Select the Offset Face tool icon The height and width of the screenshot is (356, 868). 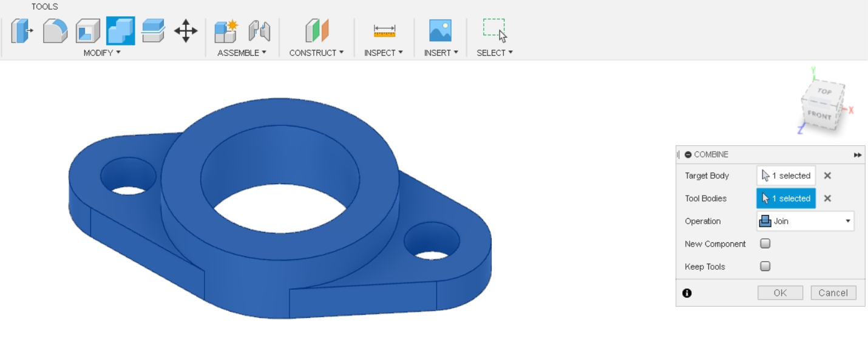(153, 30)
